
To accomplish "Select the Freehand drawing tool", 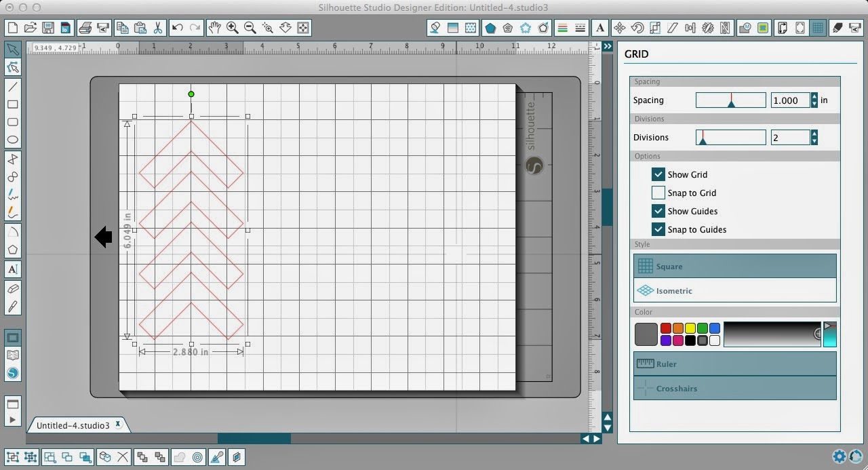I will tap(12, 194).
